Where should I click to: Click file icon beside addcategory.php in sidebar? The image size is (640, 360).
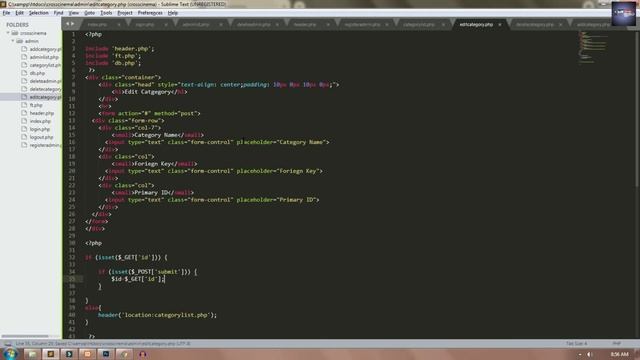pos(24,49)
